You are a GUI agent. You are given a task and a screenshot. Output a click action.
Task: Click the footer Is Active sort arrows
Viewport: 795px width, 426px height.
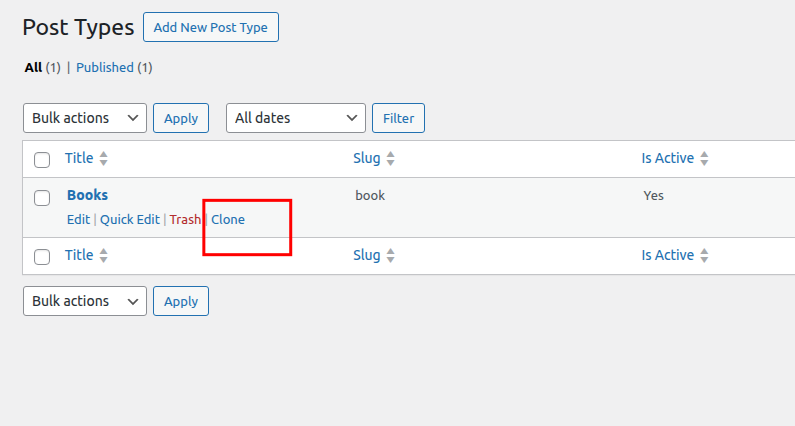pos(704,255)
